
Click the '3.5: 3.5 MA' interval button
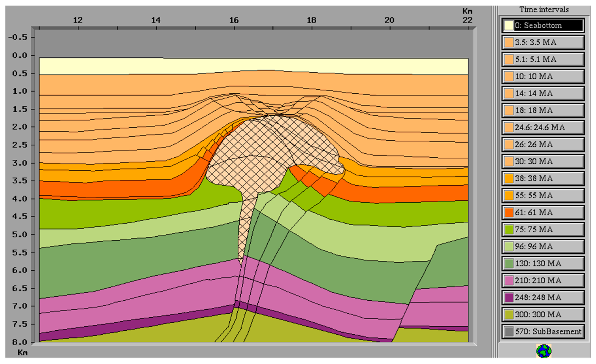[543, 42]
